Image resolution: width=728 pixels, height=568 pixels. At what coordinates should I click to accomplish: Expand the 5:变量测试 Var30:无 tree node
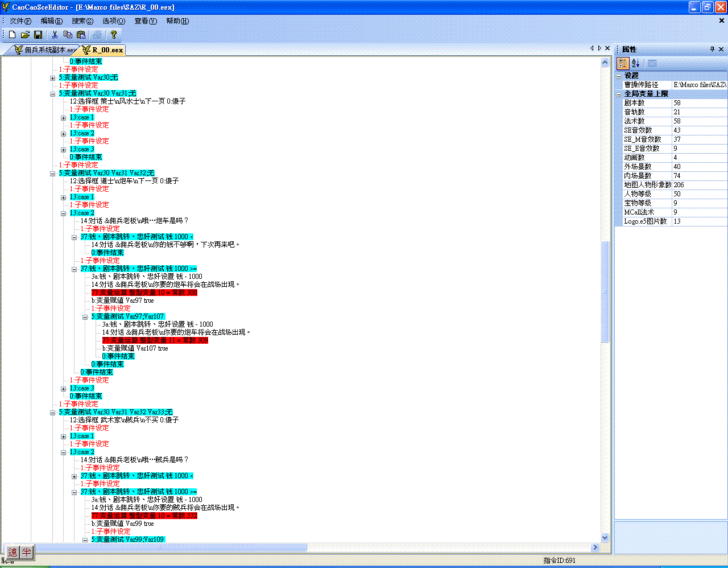52,77
